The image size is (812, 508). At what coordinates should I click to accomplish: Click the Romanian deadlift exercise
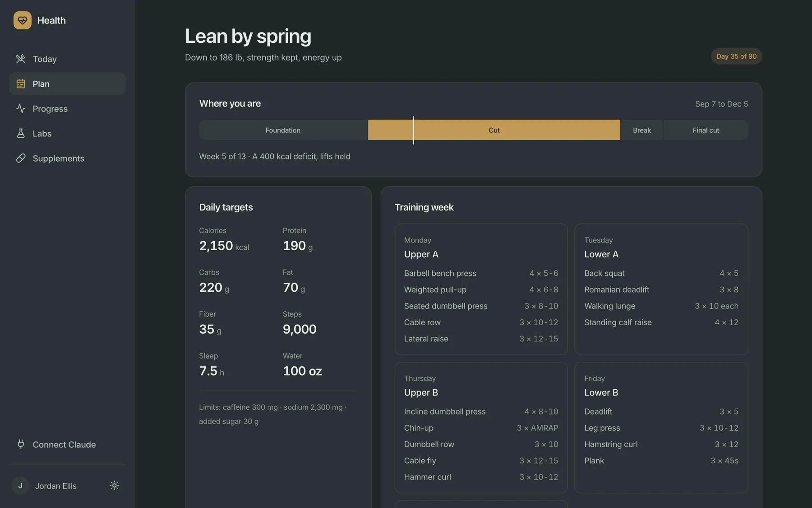(x=661, y=289)
